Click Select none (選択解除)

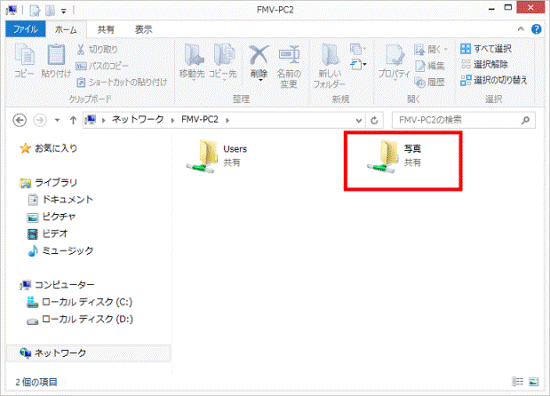point(484,64)
